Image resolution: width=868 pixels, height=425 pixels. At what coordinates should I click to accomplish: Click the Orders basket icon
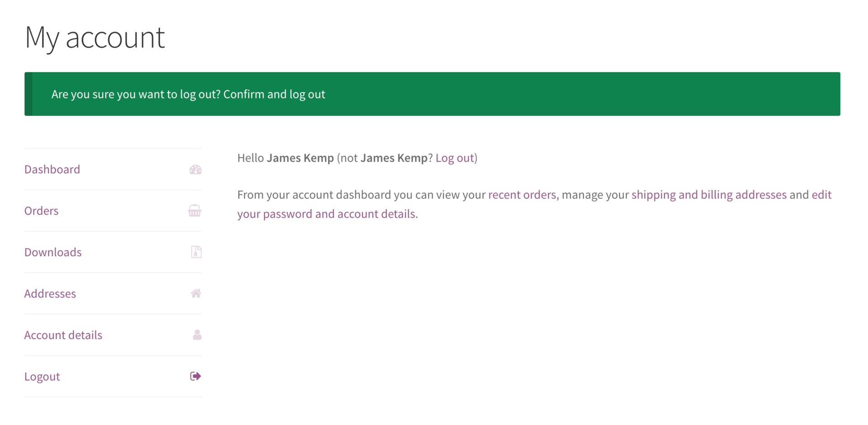coord(195,211)
